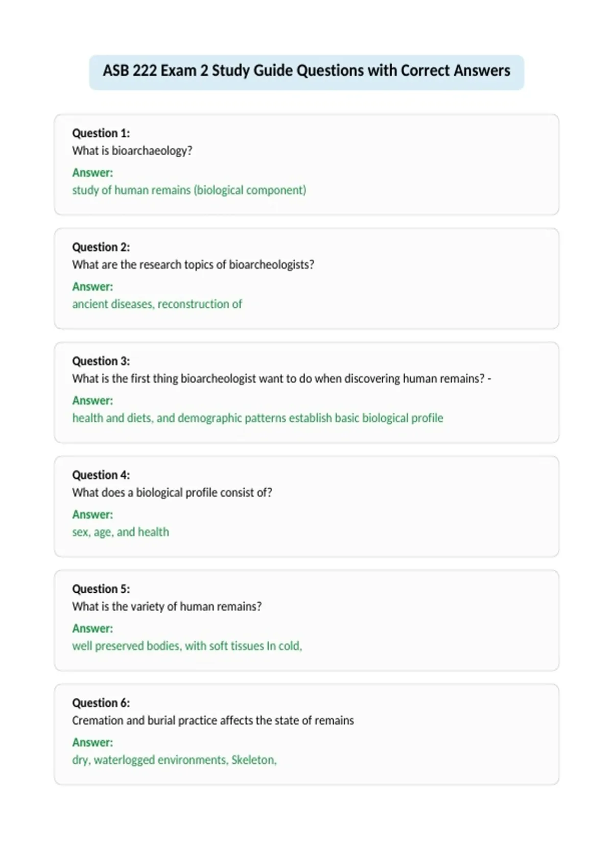This screenshot has height=868, width=613.
Task: Click the question about discovering human remains
Action: click(x=281, y=378)
